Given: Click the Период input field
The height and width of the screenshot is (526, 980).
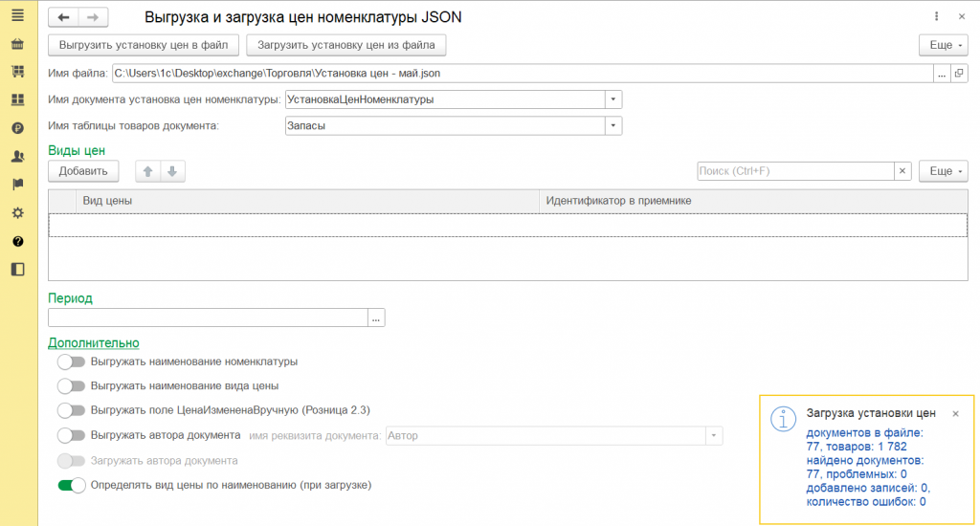Looking at the screenshot, I should (208, 318).
